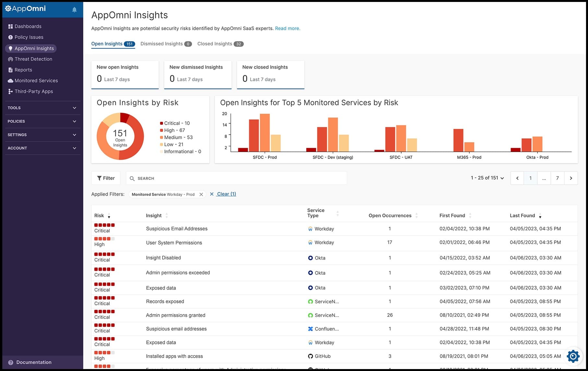
Task: Click the Reports document icon
Action: [10, 70]
